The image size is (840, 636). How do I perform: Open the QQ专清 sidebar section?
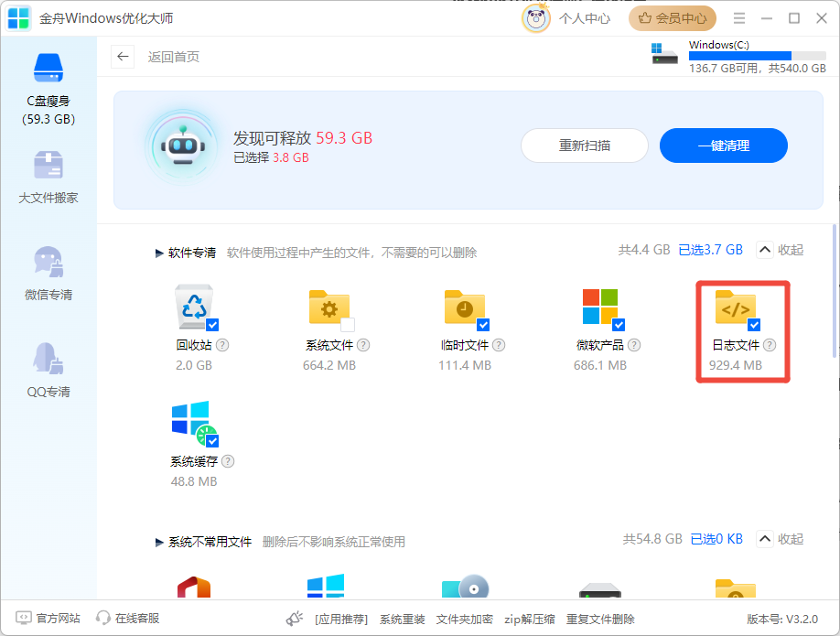(48, 371)
